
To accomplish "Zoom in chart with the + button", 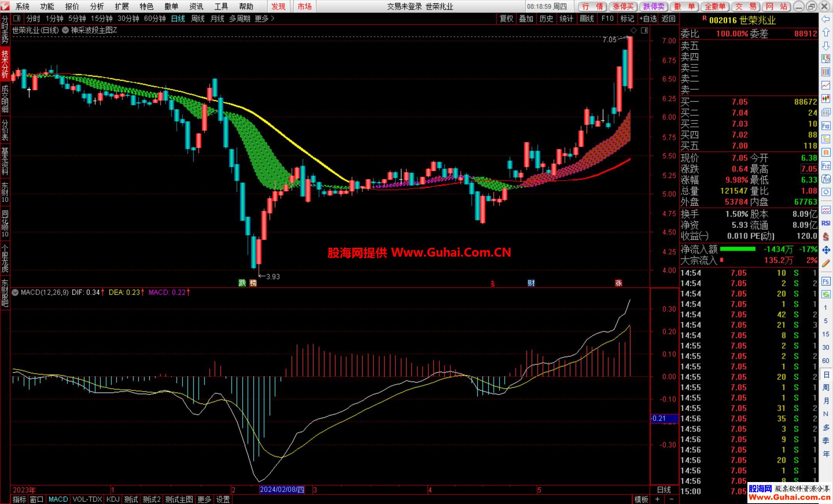I will (658, 499).
